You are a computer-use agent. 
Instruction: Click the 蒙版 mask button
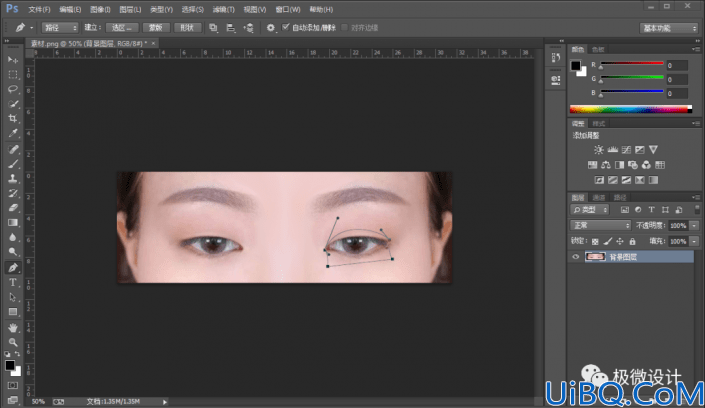pyautogui.click(x=156, y=28)
